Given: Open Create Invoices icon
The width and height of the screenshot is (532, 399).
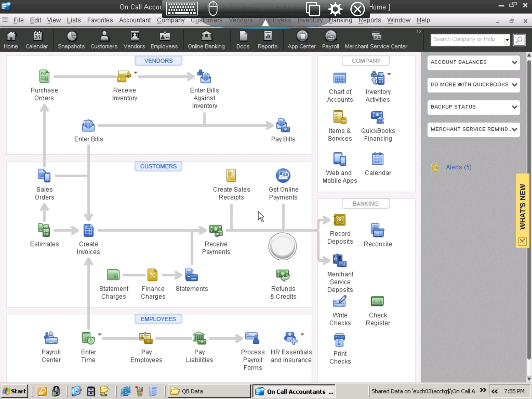Looking at the screenshot, I should [x=88, y=230].
